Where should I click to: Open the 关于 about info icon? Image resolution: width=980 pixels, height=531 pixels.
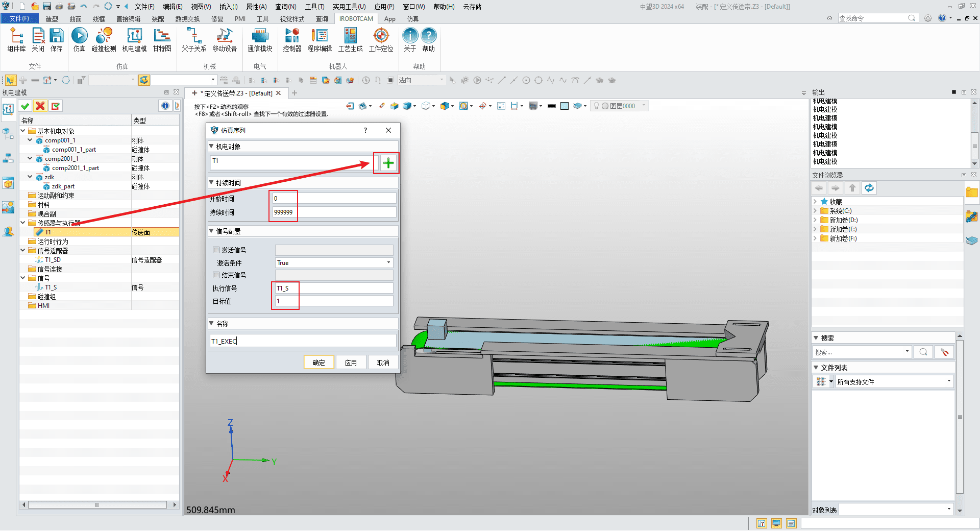tap(410, 40)
